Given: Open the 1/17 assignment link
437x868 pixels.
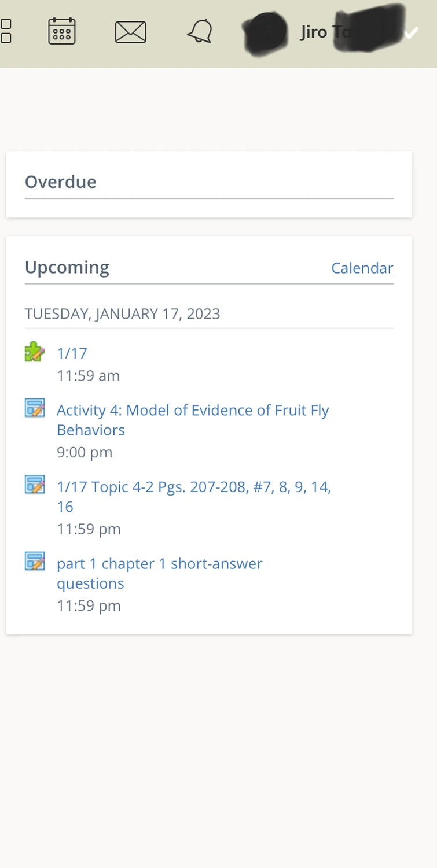Looking at the screenshot, I should [72, 353].
